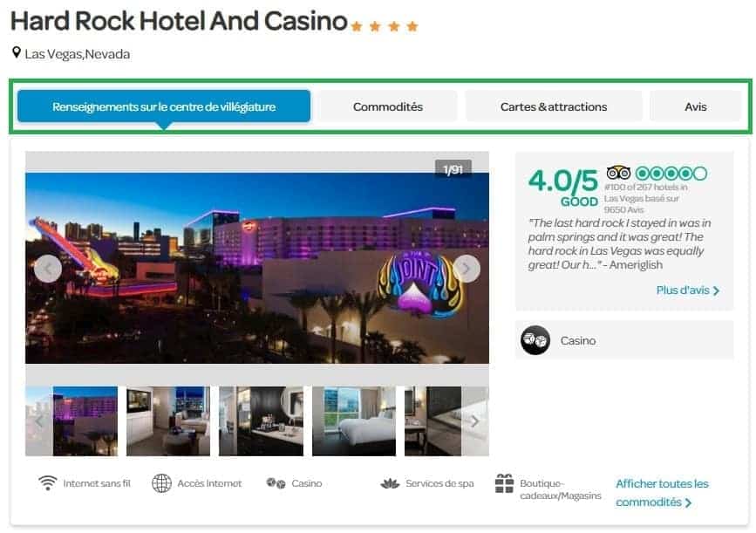
Task: Open the thumbnail strip's left chevron
Action: (x=39, y=421)
